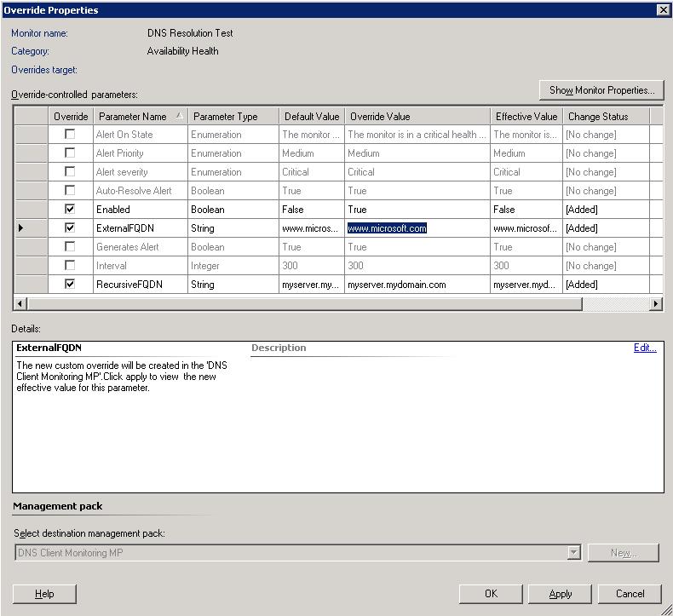Open the destination management pack dropdown
The height and width of the screenshot is (616, 673).
pyautogui.click(x=573, y=553)
